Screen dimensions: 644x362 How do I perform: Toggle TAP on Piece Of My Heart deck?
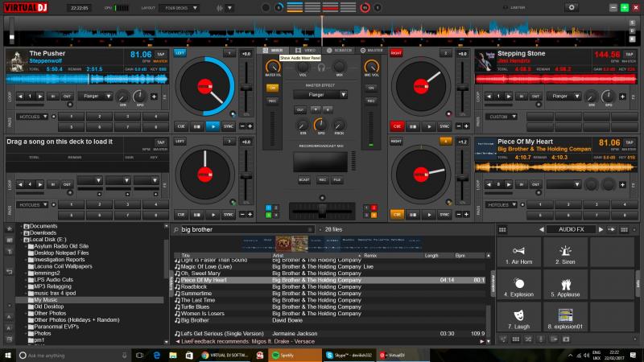pos(630,142)
